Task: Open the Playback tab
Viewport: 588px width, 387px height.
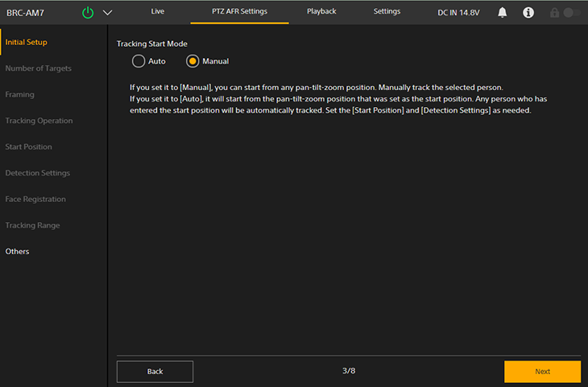Action: point(321,11)
